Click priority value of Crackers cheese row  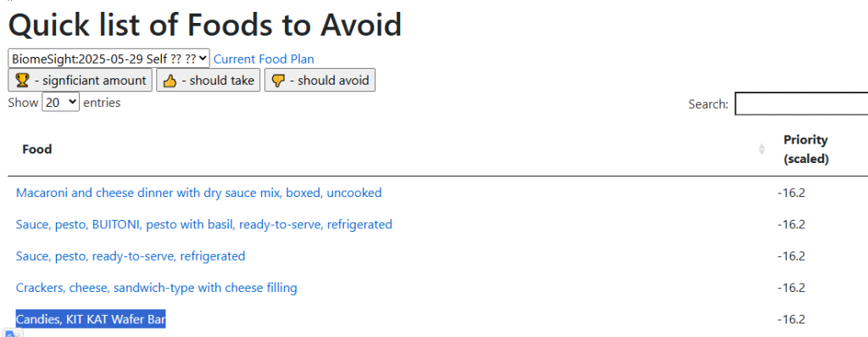point(791,288)
